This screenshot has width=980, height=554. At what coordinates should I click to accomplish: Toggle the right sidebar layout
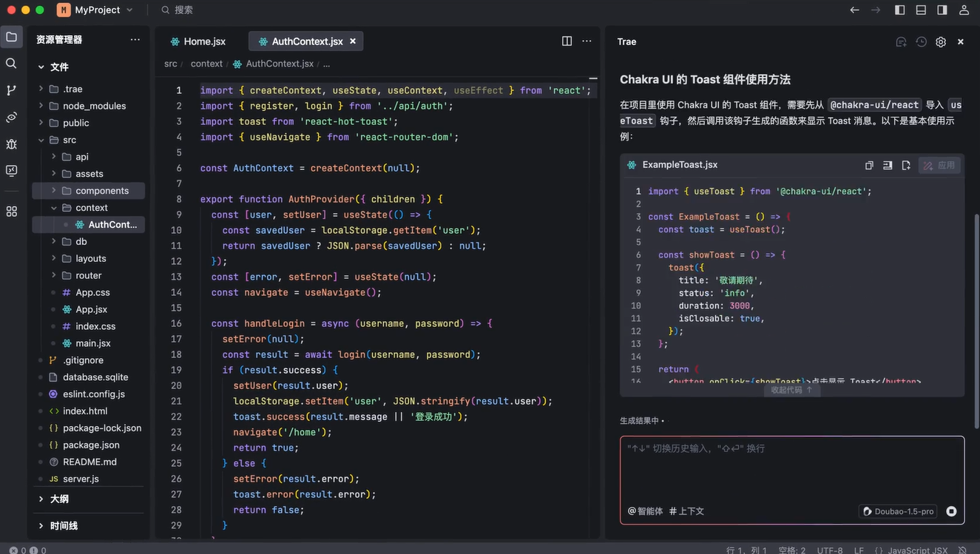(x=942, y=10)
